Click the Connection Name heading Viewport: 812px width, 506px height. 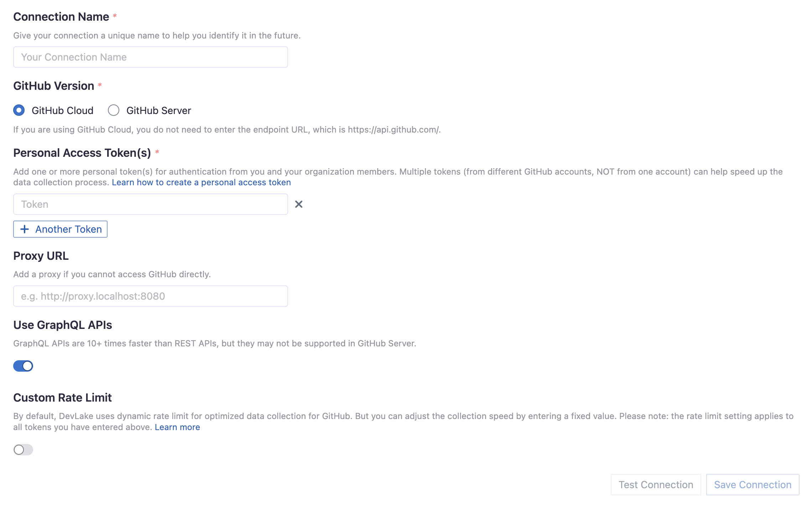[x=61, y=17]
